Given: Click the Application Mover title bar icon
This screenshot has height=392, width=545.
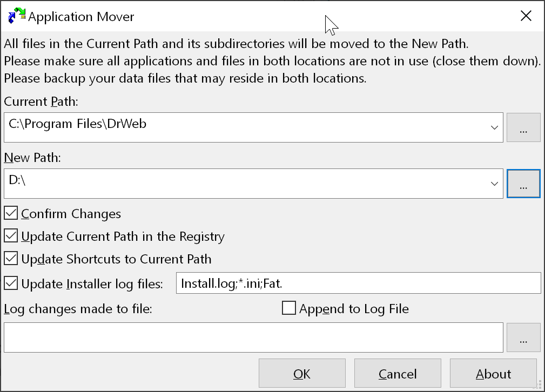Looking at the screenshot, I should [17, 16].
